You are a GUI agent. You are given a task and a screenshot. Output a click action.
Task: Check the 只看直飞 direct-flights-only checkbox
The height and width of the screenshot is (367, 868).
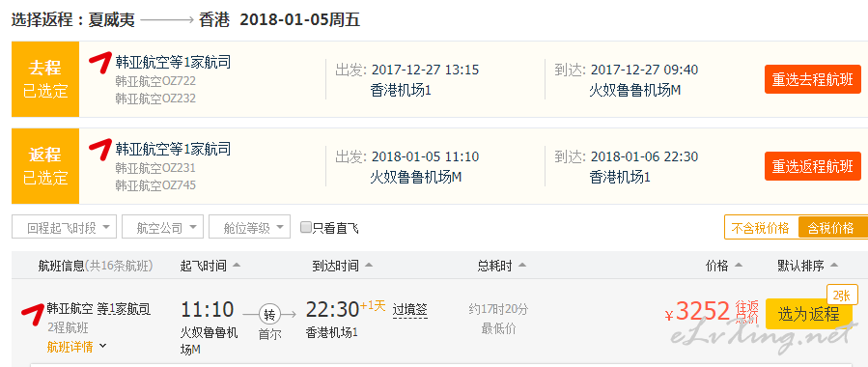pos(305,227)
